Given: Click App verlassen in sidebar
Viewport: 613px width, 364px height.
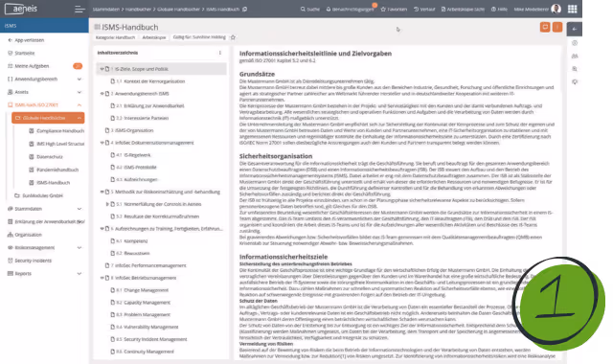Looking at the screenshot, I should pos(30,40).
